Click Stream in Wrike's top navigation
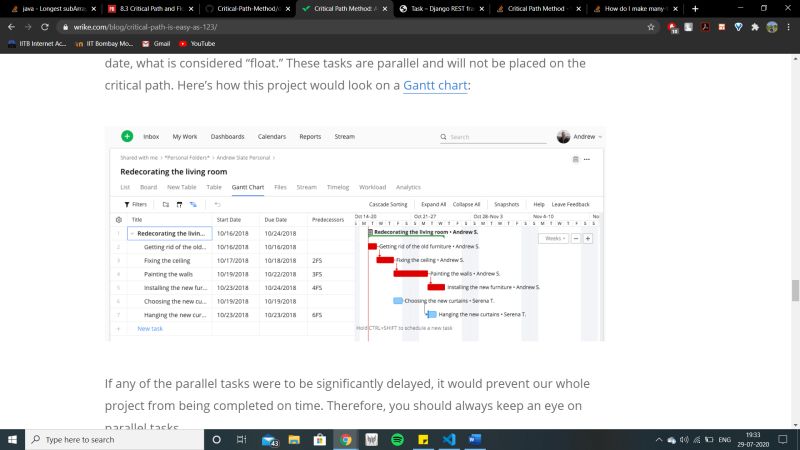 [x=344, y=137]
